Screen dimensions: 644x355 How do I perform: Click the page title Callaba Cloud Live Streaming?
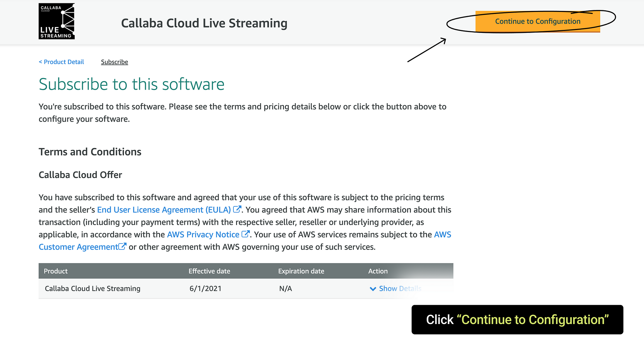coord(204,23)
